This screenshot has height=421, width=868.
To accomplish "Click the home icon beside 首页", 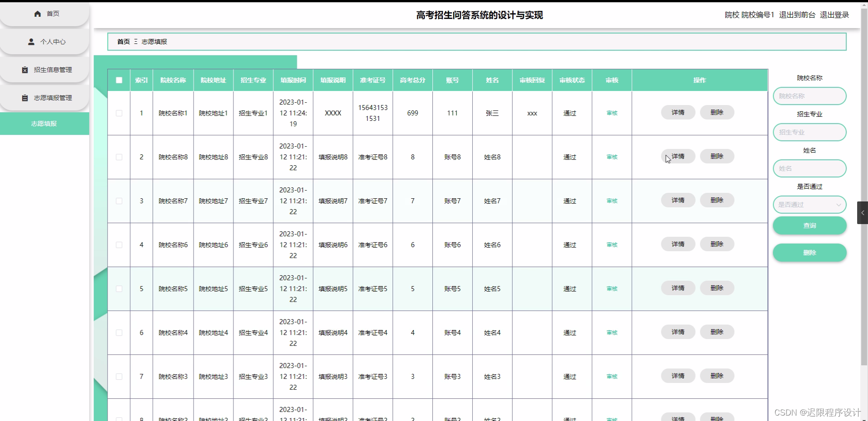I will [x=38, y=14].
